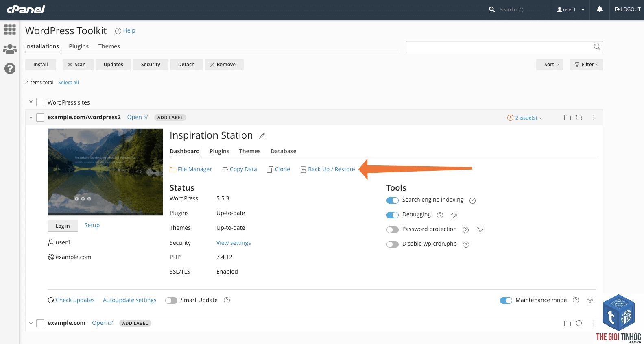The height and width of the screenshot is (344, 644).
Task: Select the site's Dashboard tab
Action: (x=185, y=151)
